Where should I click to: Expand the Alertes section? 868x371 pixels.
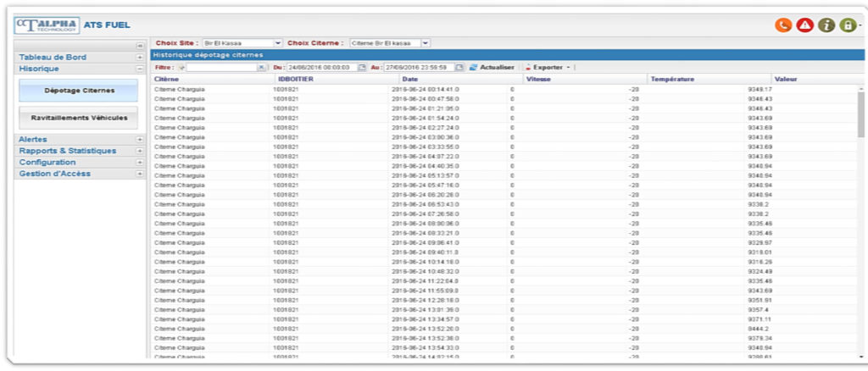140,139
